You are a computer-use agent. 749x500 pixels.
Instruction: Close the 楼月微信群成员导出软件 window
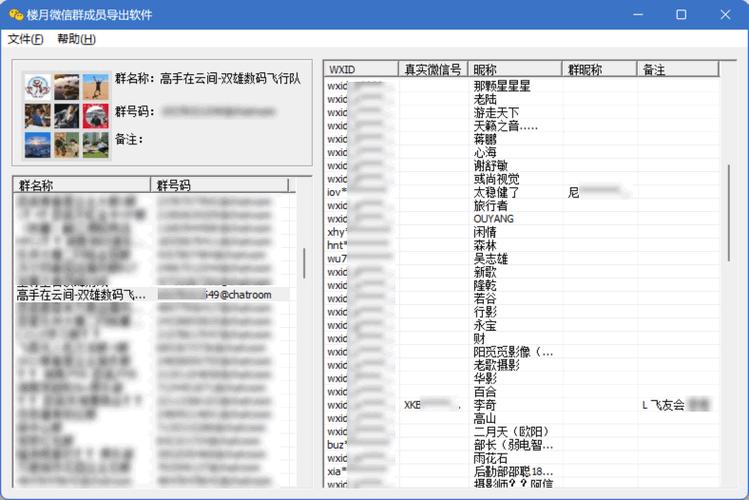point(725,15)
